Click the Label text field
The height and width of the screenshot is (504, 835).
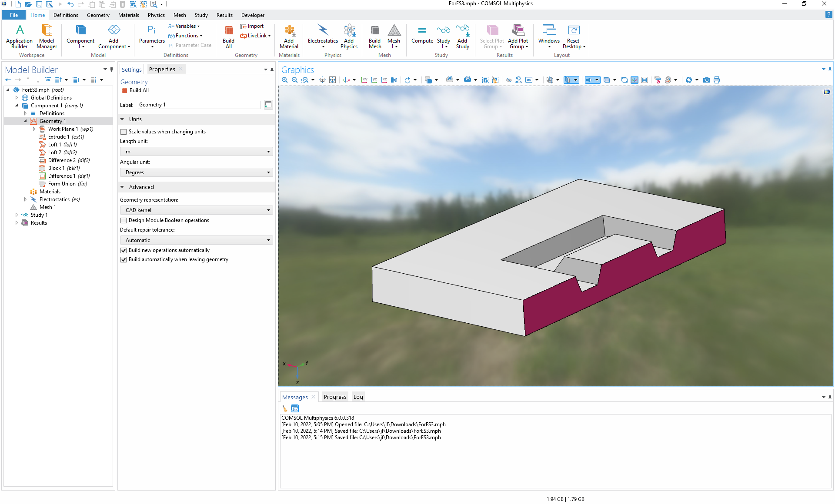pyautogui.click(x=199, y=105)
